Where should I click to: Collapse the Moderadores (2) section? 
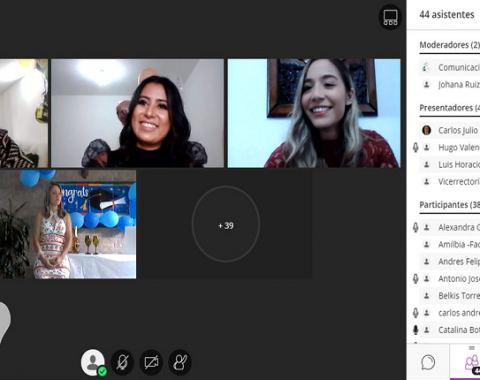point(449,45)
